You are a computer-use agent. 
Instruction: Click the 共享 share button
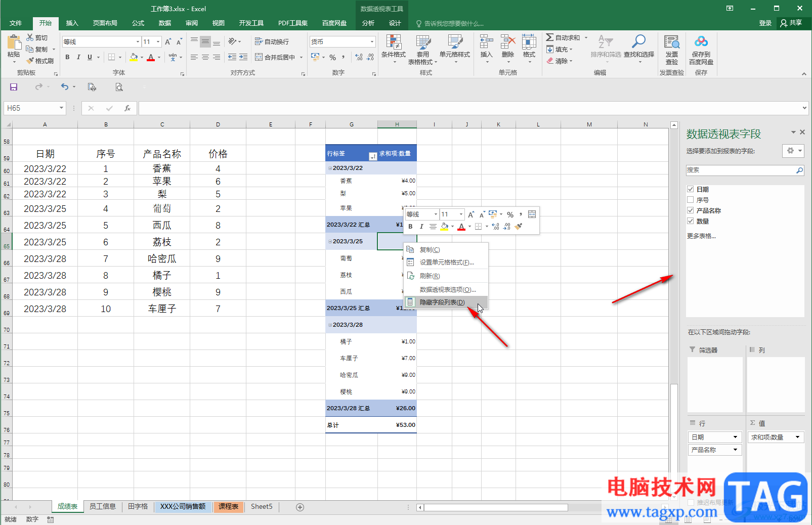[x=792, y=23]
